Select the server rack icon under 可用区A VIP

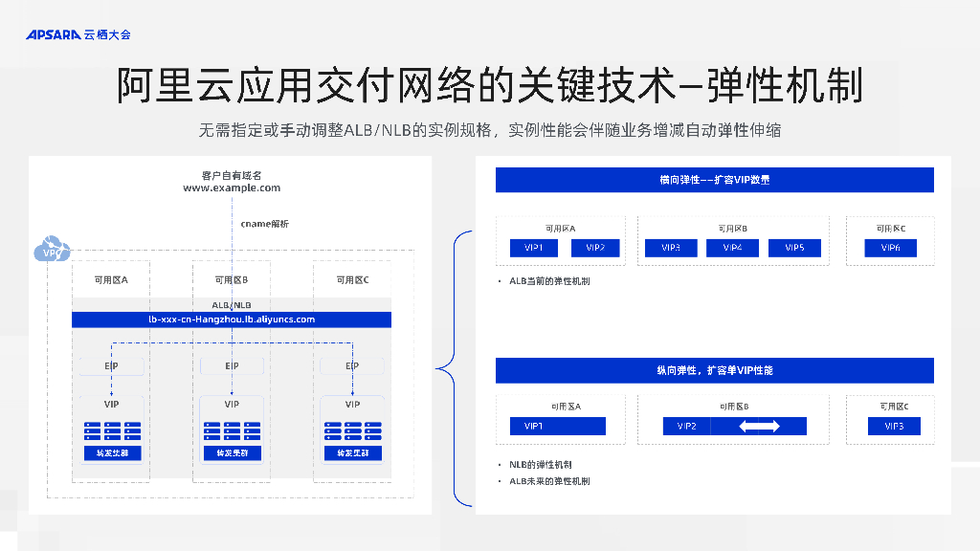click(x=113, y=431)
